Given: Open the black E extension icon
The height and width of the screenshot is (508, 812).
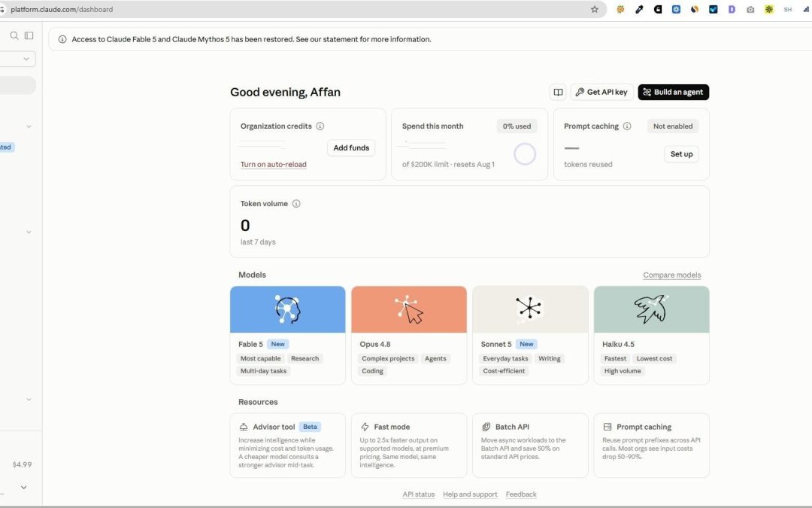Looking at the screenshot, I should click(x=658, y=9).
